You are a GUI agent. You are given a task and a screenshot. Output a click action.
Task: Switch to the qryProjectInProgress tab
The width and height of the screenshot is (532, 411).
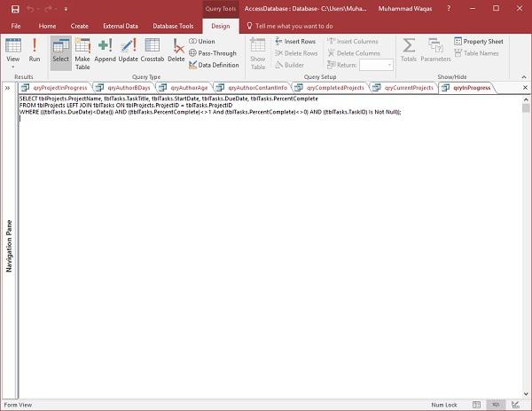coord(56,88)
